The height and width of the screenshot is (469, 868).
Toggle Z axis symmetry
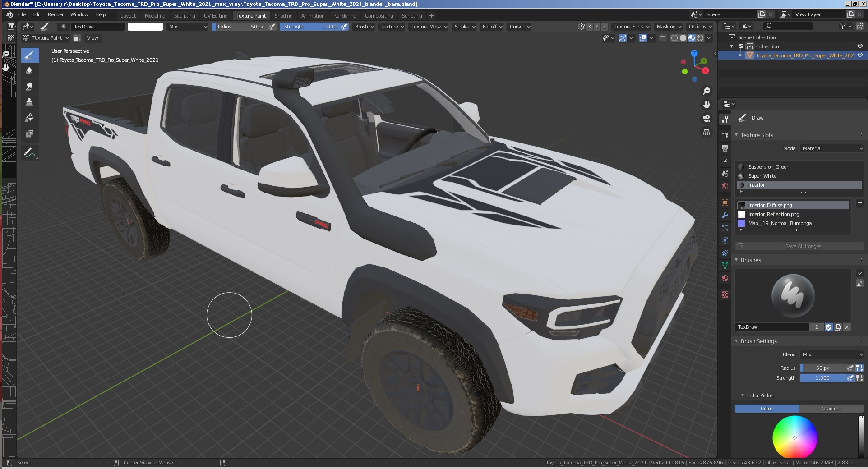coord(605,27)
